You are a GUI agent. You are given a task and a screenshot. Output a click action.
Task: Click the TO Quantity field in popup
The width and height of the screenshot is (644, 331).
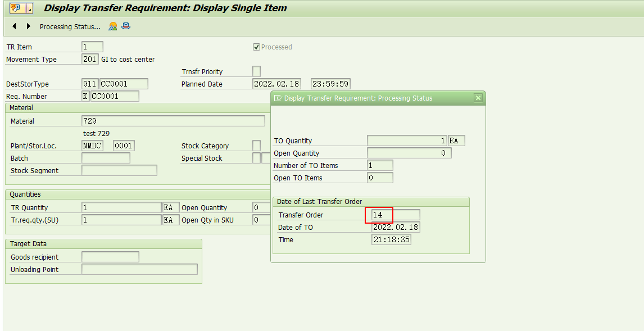(407, 140)
